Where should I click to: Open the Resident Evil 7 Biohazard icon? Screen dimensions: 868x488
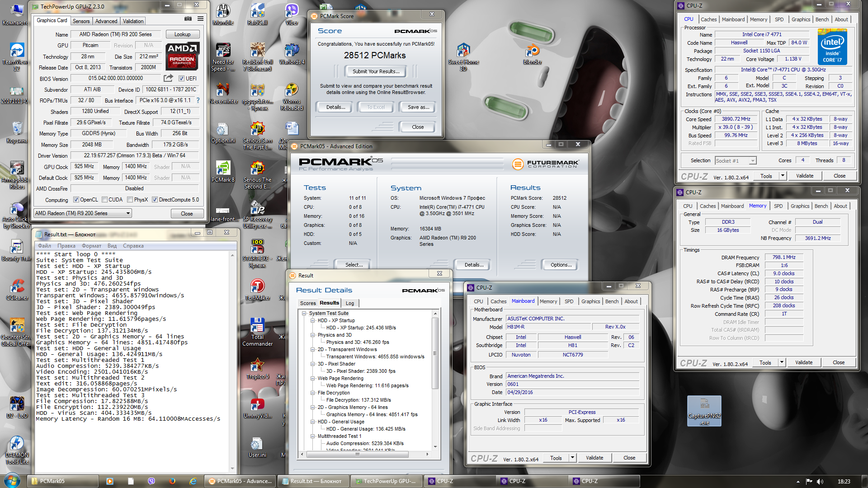point(257,56)
